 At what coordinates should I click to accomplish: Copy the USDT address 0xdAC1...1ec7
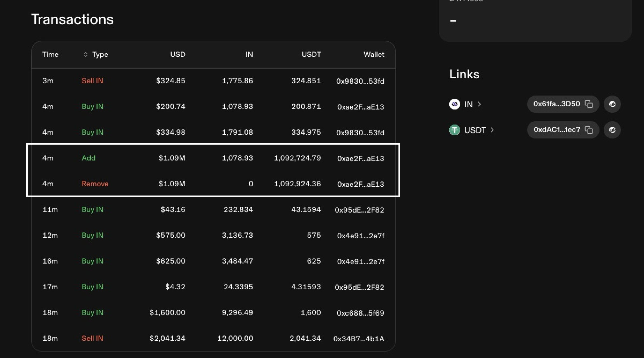589,130
